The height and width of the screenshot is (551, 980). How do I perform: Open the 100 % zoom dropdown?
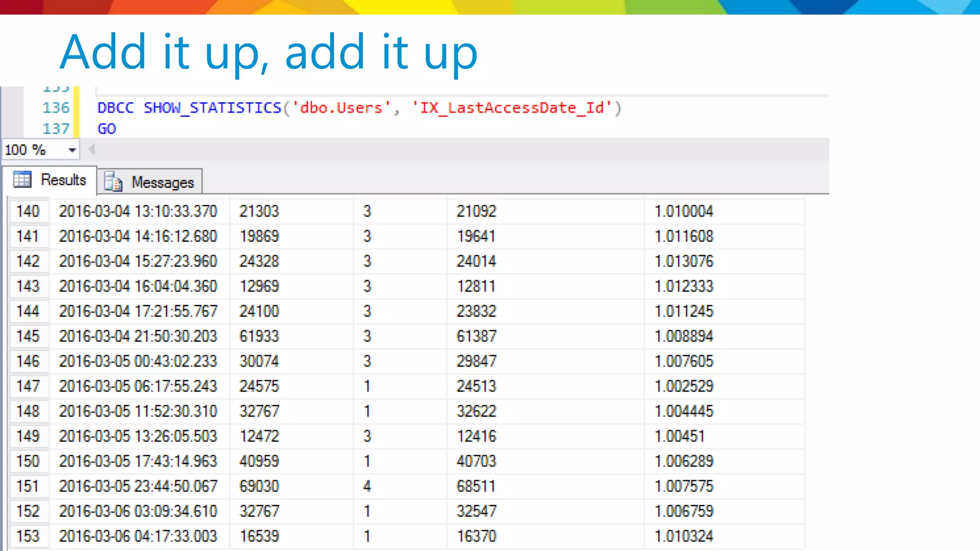pos(72,150)
